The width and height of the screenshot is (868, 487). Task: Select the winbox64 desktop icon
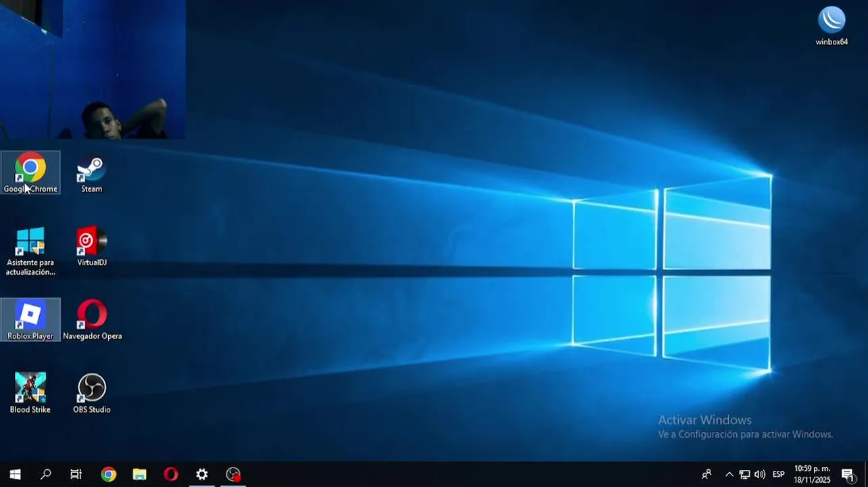click(x=831, y=26)
